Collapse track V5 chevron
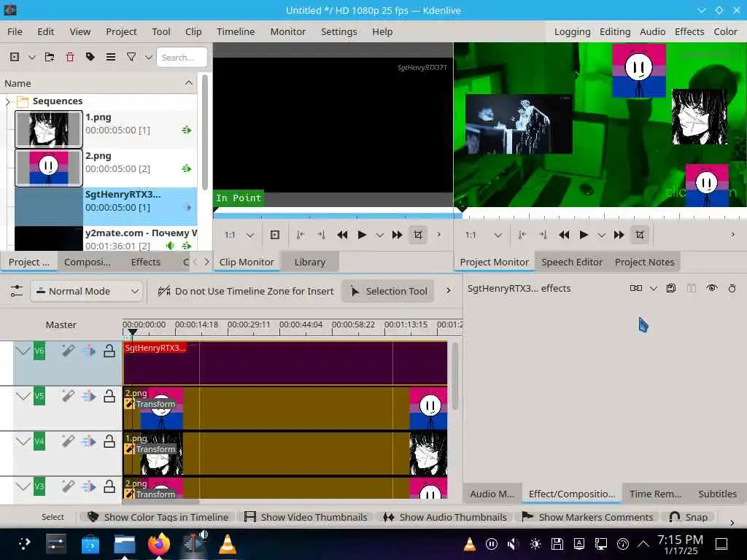 (23, 396)
